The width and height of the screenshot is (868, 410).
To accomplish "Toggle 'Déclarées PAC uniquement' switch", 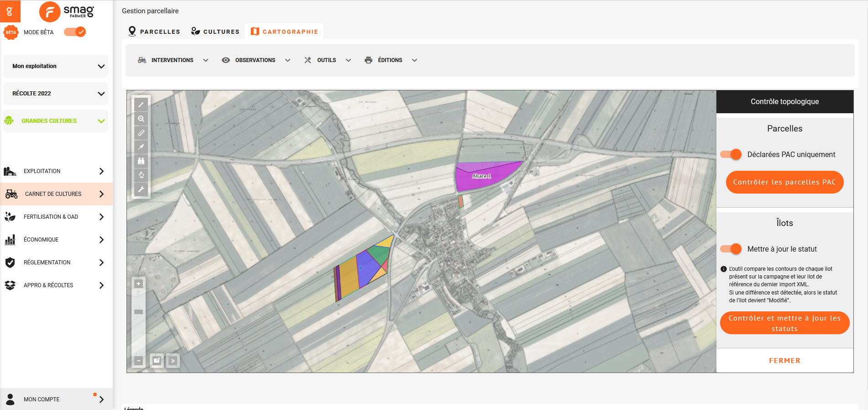I will (x=731, y=154).
